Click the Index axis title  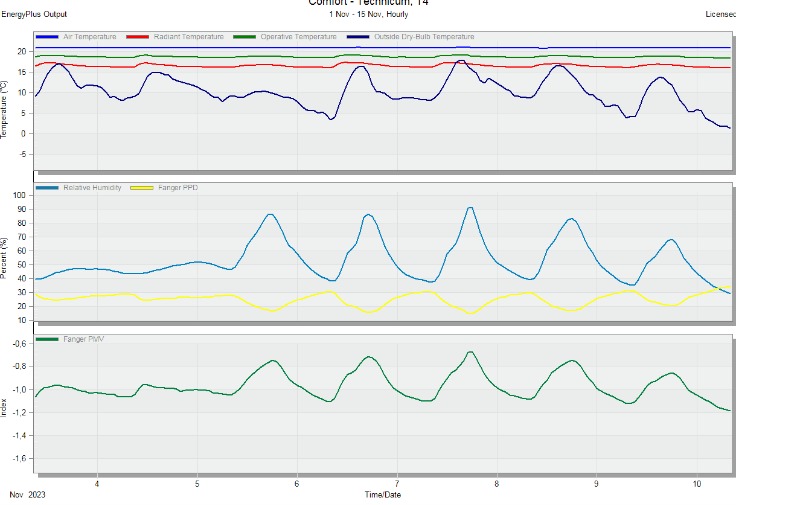6,405
